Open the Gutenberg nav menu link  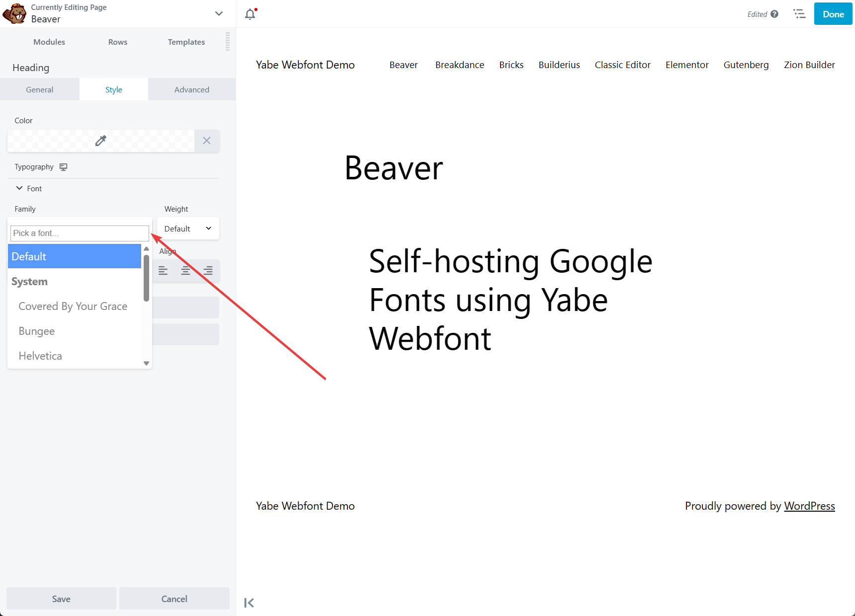(x=746, y=65)
